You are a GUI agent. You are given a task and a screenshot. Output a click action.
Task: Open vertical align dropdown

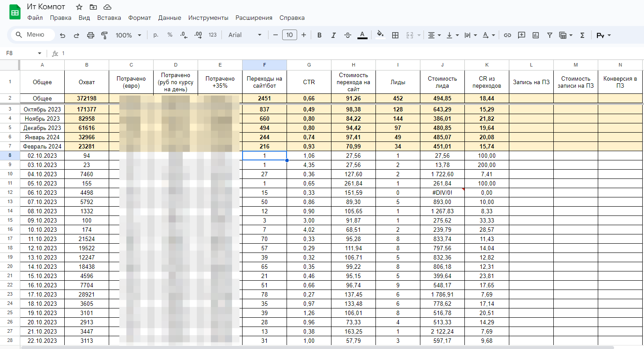point(453,35)
